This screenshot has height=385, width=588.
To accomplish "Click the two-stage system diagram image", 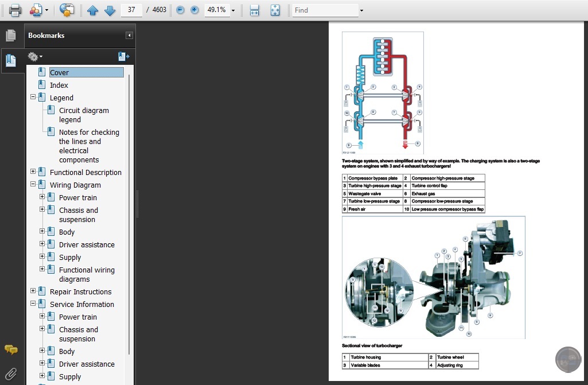I will click(383, 93).
